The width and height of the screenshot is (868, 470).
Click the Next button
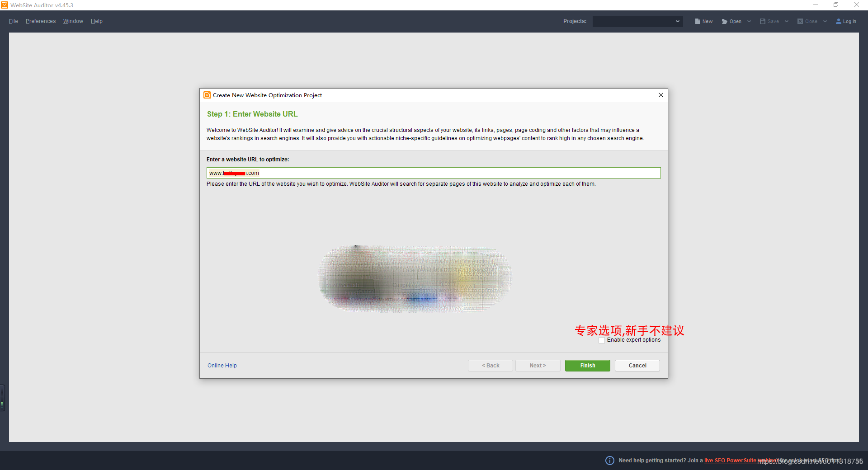[x=538, y=366]
